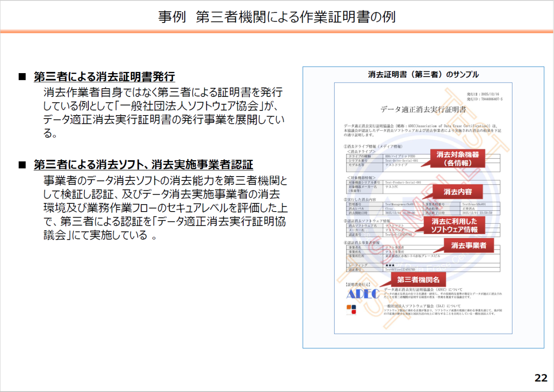The image size is (554, 392).
Task: Click the line 消去作業者自身ではなく第三者による証明書を発行
Action: pos(163,92)
